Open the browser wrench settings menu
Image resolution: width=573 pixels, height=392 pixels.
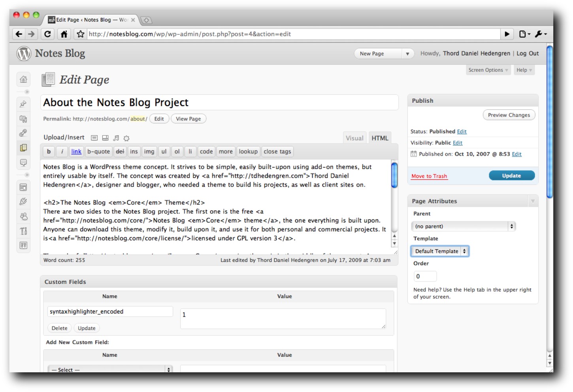click(540, 34)
